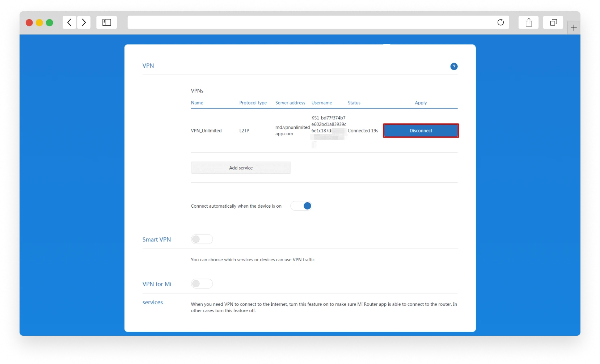Click the md.vpnunlimitedapp.com server address
The height and width of the screenshot is (364, 600).
pos(292,131)
